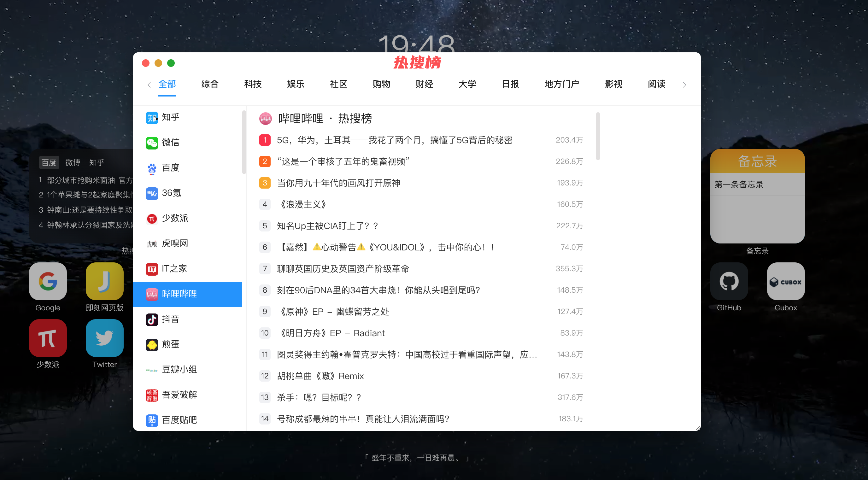Open the Cubox shortcut
The width and height of the screenshot is (868, 480).
[785, 282]
